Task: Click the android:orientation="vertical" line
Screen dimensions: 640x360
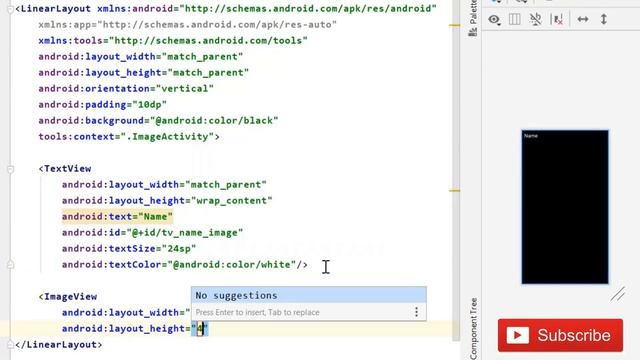Action: point(126,89)
